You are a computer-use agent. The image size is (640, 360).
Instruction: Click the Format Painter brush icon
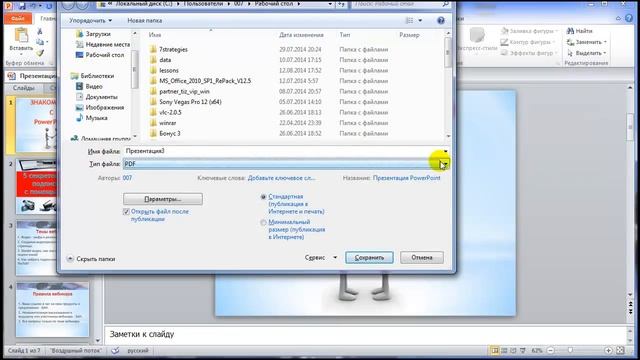[x=40, y=53]
